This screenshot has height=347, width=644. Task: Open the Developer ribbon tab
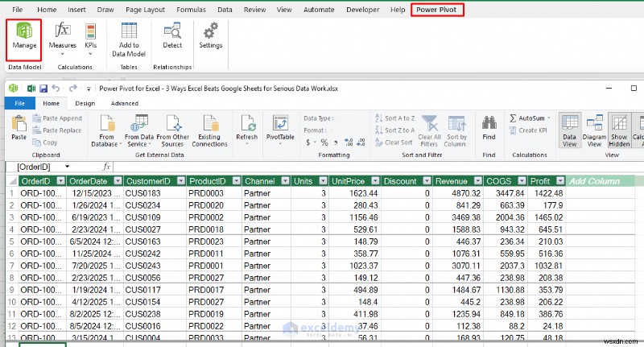pyautogui.click(x=363, y=10)
